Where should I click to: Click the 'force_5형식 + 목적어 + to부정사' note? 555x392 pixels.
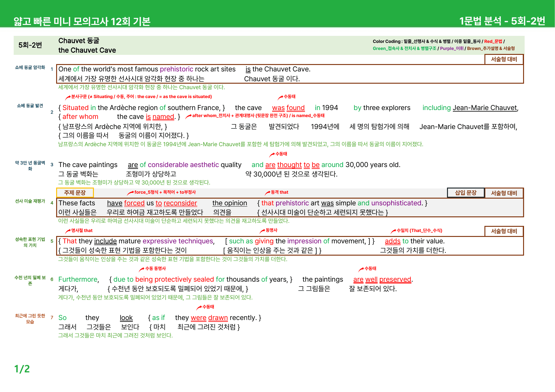point(162,192)
